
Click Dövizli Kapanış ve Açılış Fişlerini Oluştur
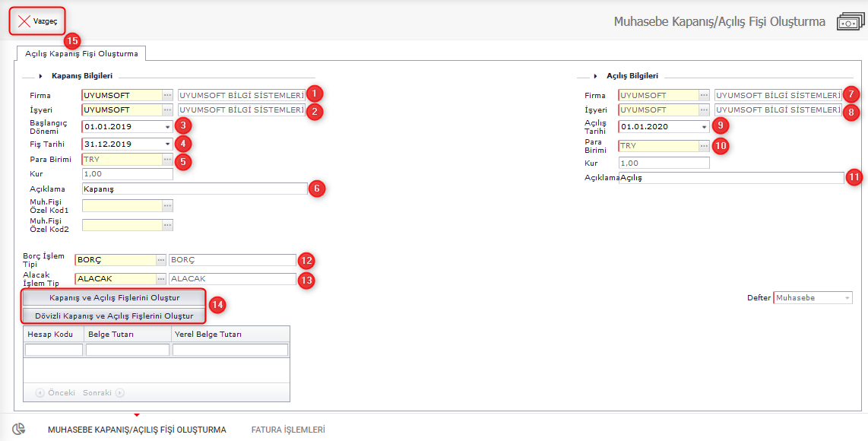pyautogui.click(x=114, y=316)
